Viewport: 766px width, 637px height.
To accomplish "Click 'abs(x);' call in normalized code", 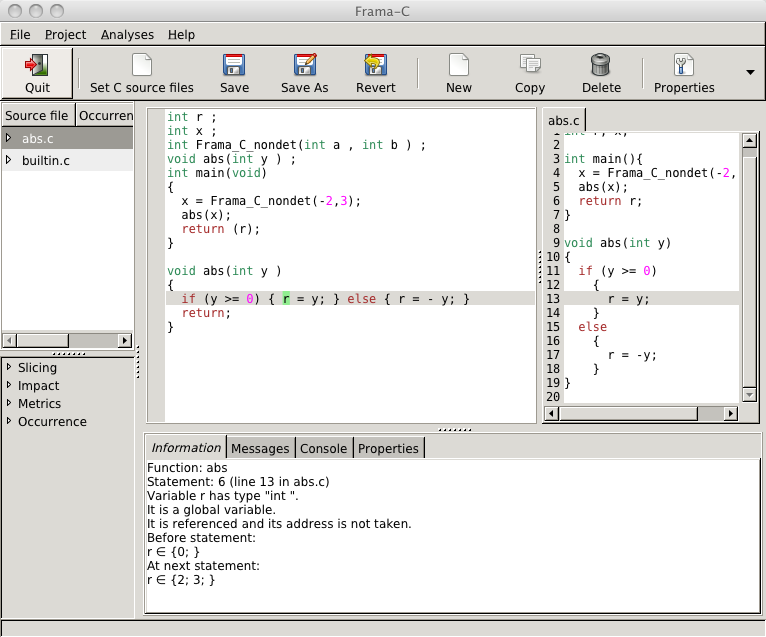I will point(206,215).
